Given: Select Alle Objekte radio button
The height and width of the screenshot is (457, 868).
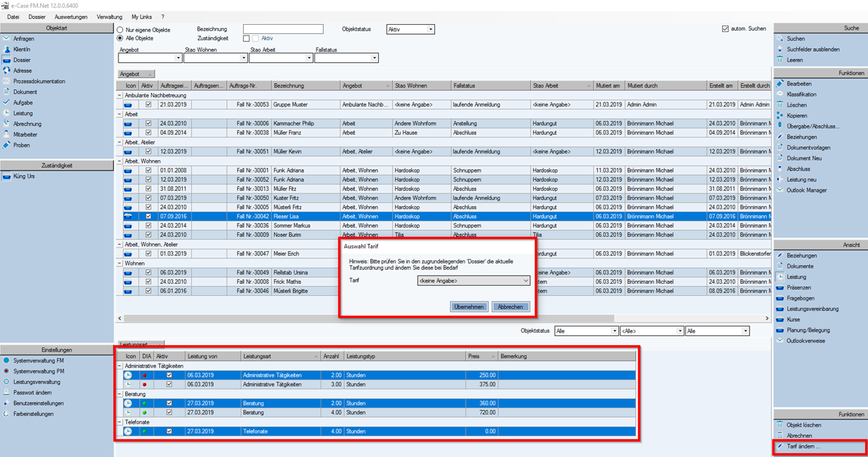Looking at the screenshot, I should click(120, 38).
